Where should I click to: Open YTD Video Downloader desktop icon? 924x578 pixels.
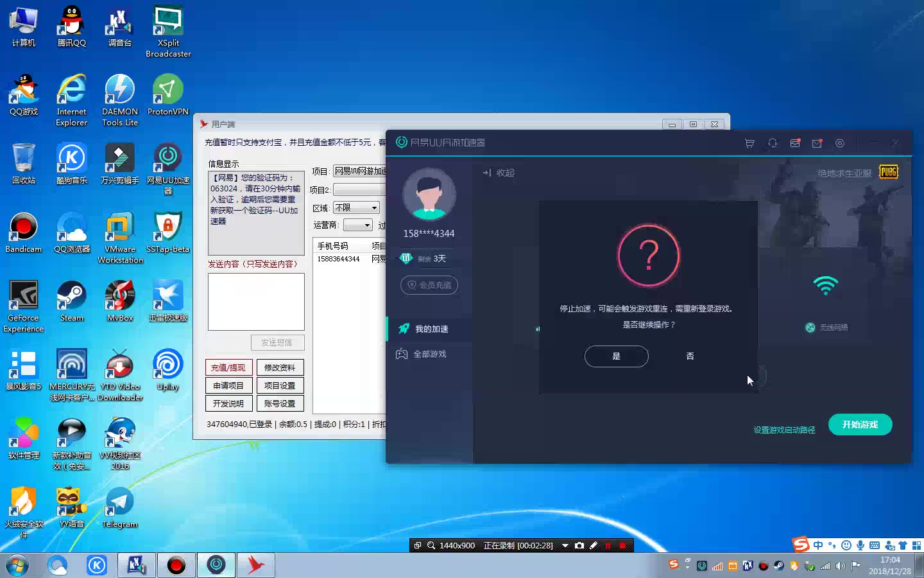[x=120, y=375]
